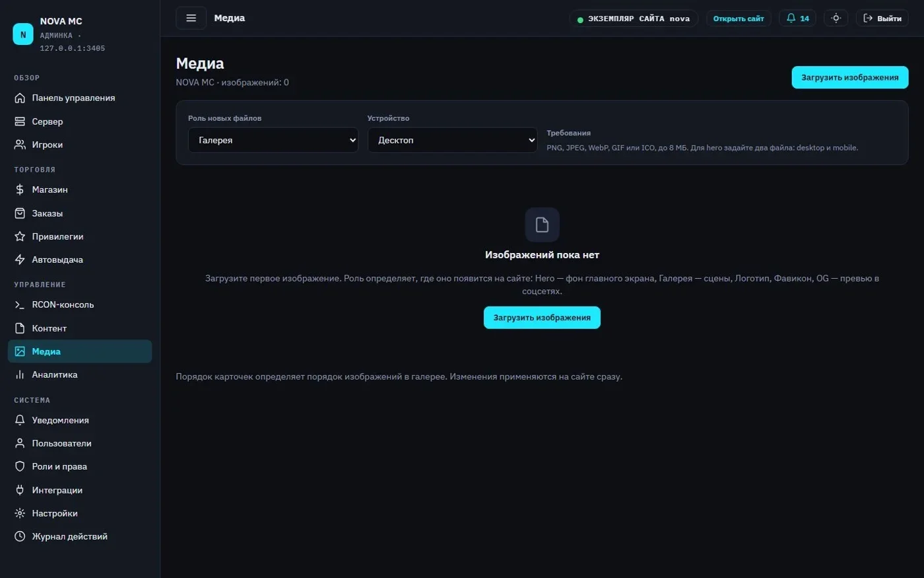Click the Изображений пока нет heading
The image size is (924, 578).
tap(542, 255)
